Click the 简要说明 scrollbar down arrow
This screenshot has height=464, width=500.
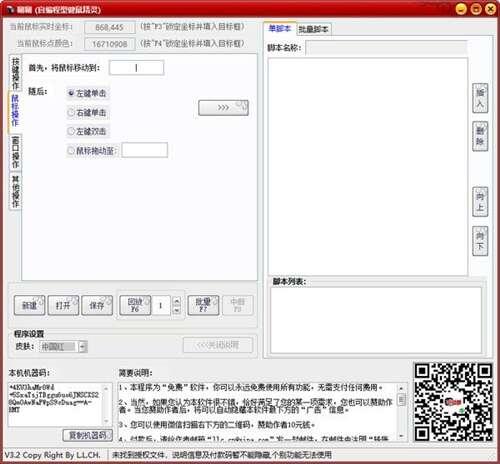pos(402,436)
